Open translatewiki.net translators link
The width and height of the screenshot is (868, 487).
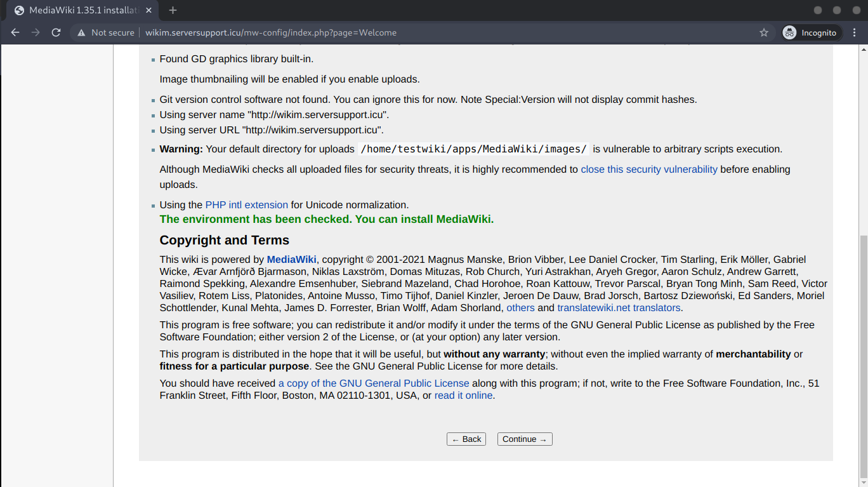pyautogui.click(x=619, y=308)
